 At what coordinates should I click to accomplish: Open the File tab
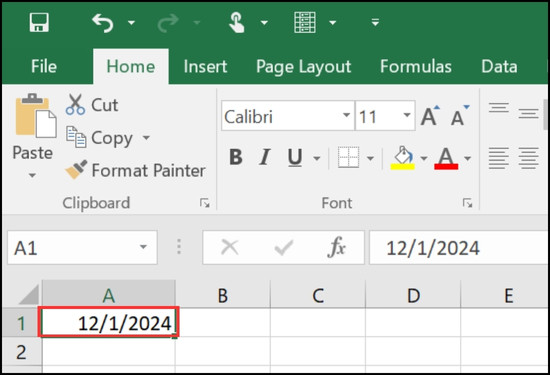tap(44, 66)
